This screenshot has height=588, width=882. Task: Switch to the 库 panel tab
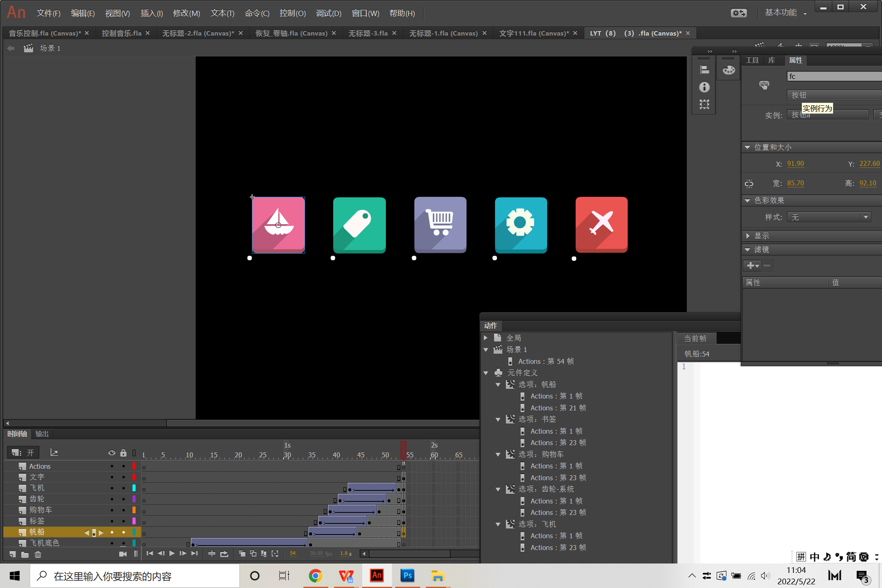(771, 60)
